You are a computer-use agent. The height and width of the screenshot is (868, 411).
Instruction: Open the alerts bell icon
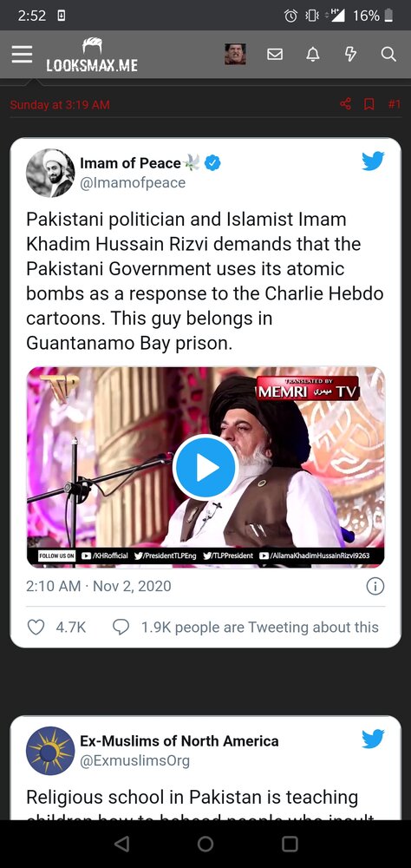point(313,54)
